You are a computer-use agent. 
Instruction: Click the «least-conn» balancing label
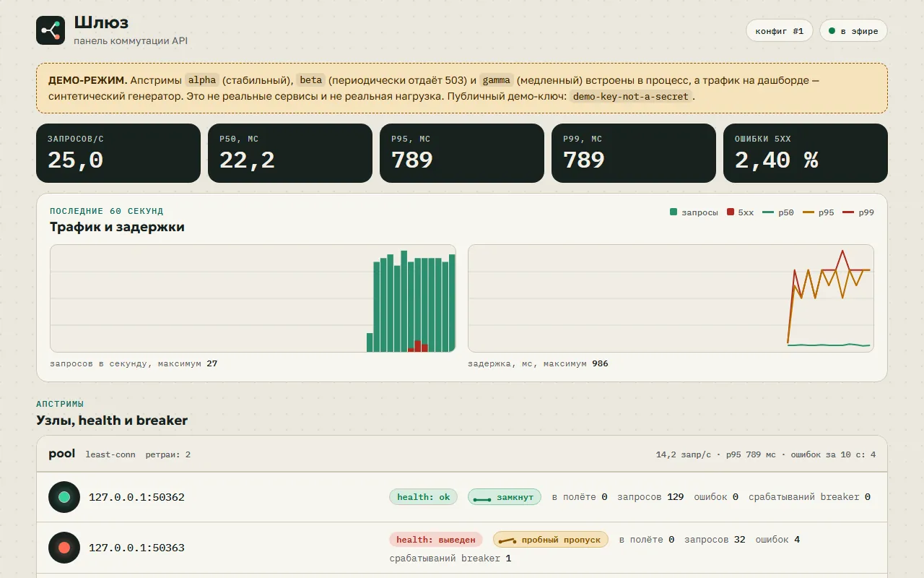110,454
